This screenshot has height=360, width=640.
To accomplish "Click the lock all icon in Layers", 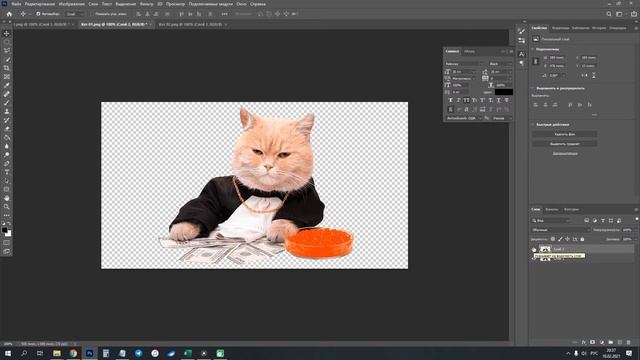I will [x=582, y=239].
